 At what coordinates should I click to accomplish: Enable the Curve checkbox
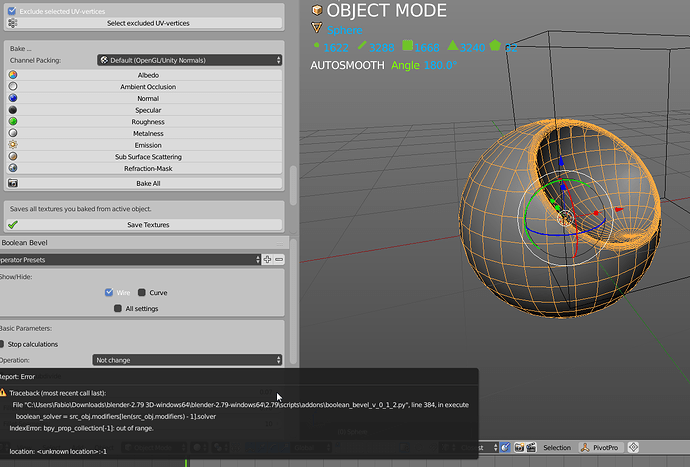[142, 292]
